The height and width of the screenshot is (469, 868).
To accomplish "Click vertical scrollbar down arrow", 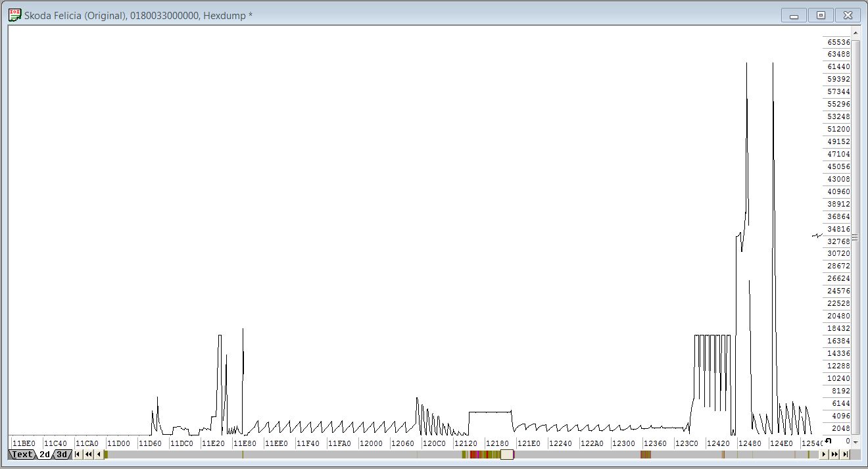I will point(856,442).
